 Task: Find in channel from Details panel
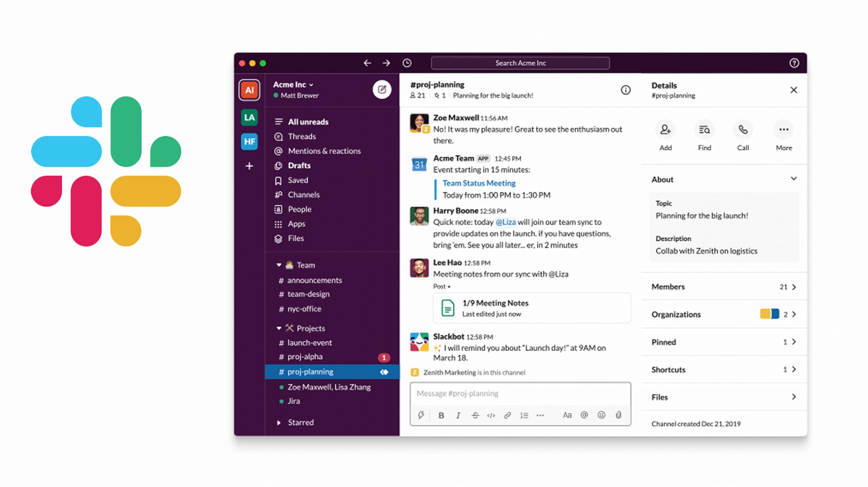[x=704, y=136]
